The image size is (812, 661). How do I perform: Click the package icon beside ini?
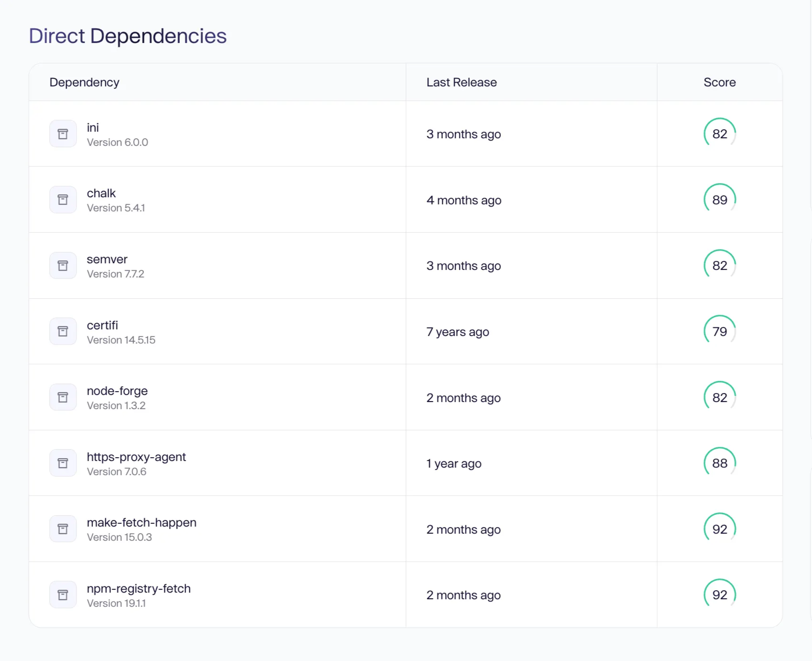pos(63,134)
